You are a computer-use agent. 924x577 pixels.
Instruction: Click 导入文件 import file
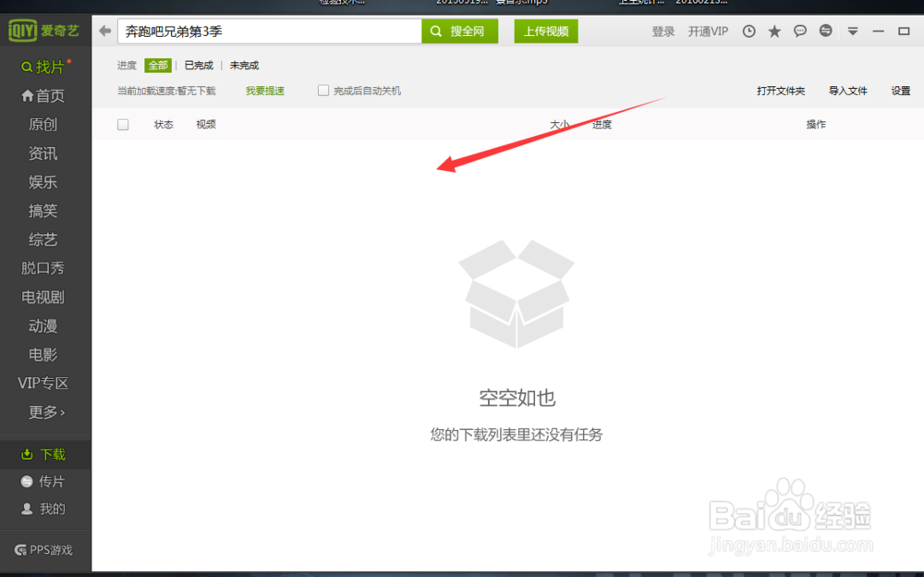(848, 91)
